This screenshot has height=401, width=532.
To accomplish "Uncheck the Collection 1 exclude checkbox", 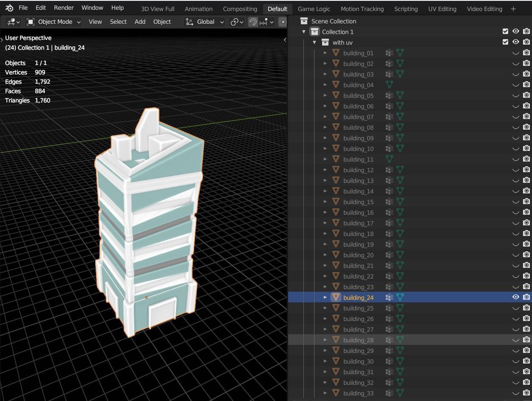I will [505, 31].
